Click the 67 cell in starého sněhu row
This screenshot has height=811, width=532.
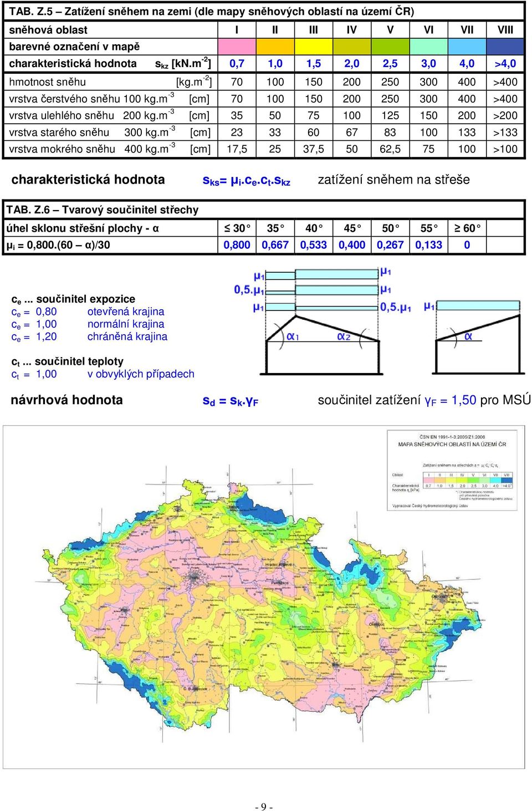[351, 132]
